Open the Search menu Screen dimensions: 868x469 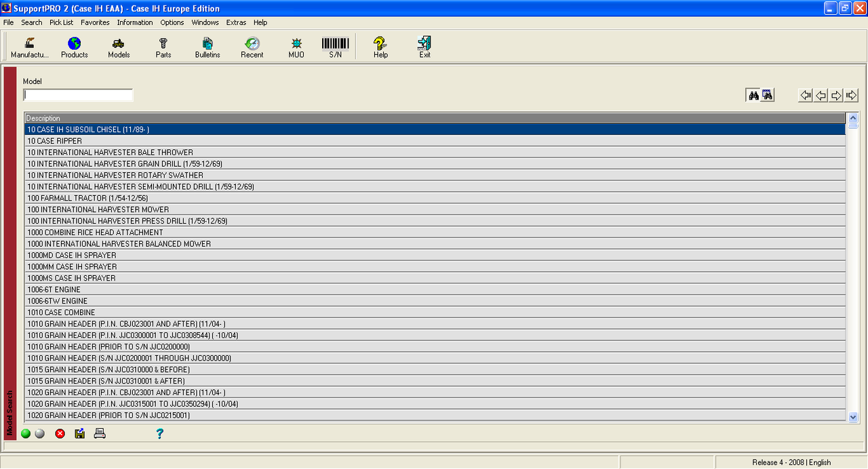tap(32, 22)
